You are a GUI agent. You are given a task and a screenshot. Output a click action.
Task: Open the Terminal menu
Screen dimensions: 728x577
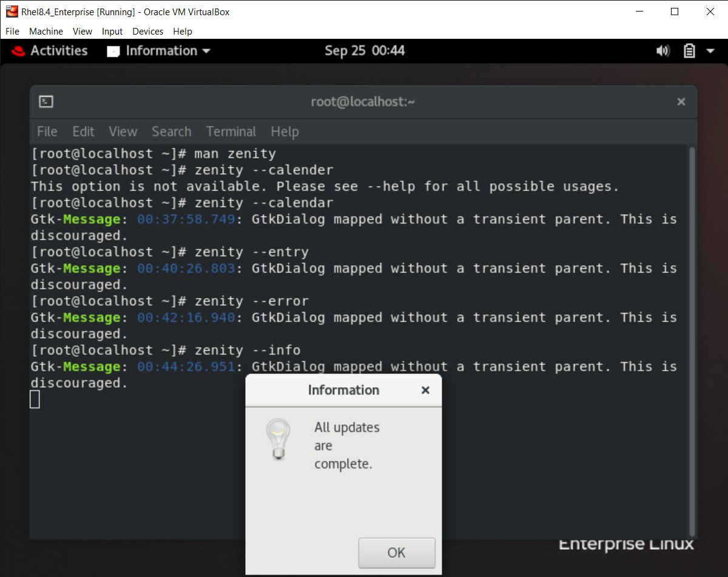point(231,132)
